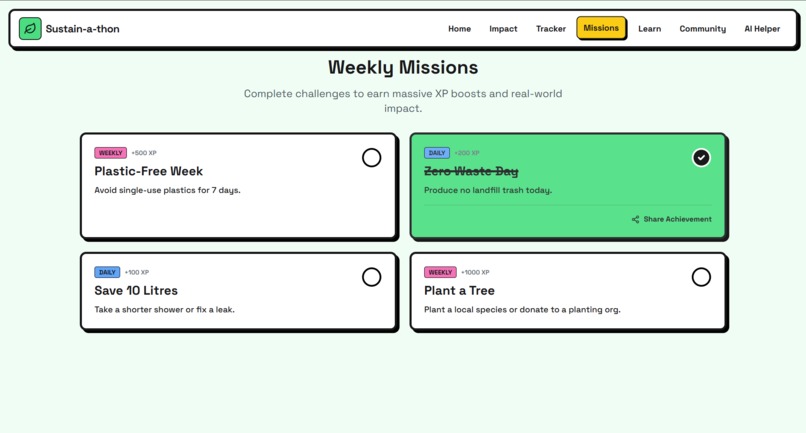The height and width of the screenshot is (433, 806).
Task: Open the Impact section
Action: (x=503, y=29)
